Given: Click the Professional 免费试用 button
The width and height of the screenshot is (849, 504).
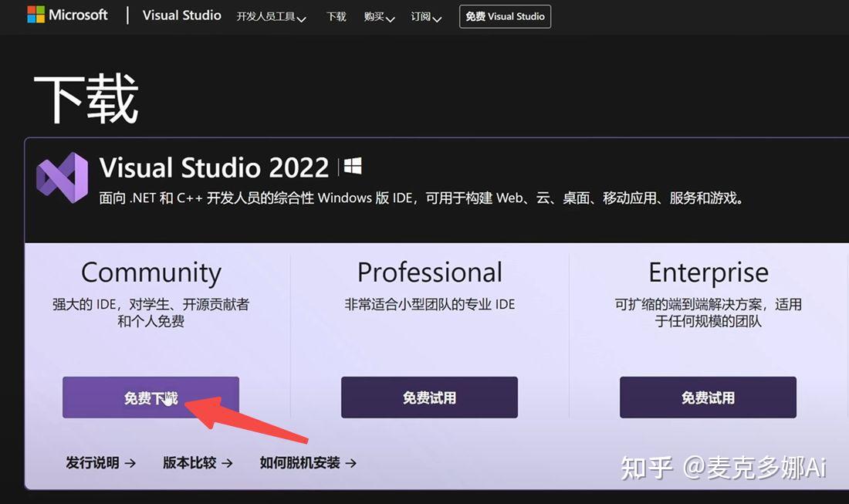Looking at the screenshot, I should click(x=428, y=397).
